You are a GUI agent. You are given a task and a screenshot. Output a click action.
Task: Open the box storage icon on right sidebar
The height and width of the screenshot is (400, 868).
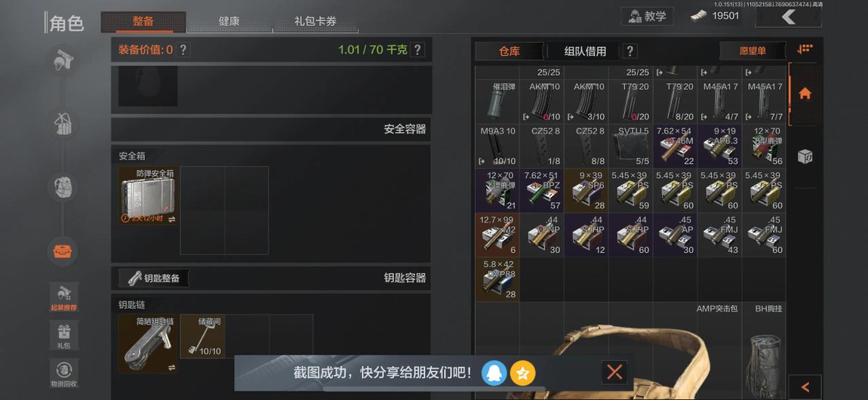[x=805, y=156]
